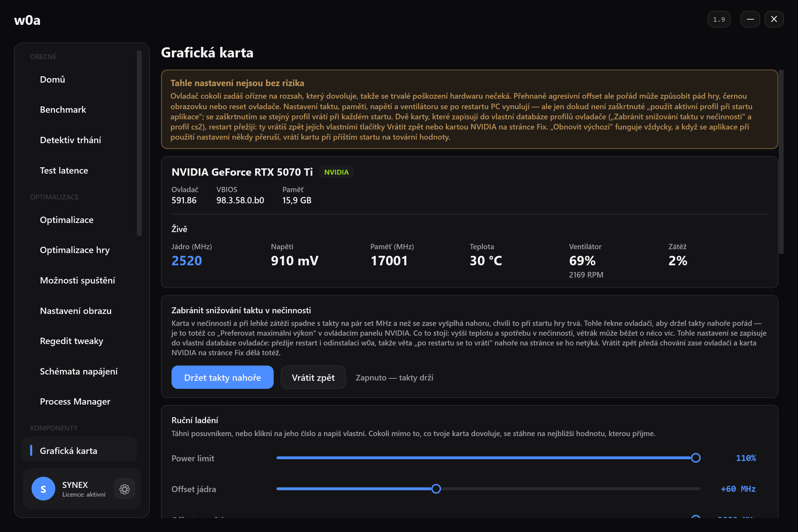Click Offset jádra slider handle
Image resolution: width=798 pixels, height=532 pixels.
[436, 489]
